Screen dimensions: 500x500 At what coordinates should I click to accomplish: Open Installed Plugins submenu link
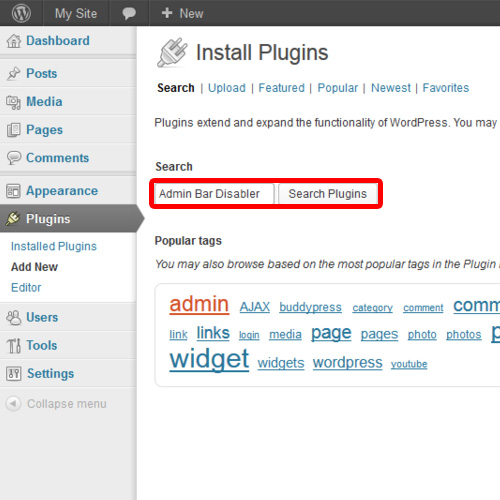tap(54, 246)
